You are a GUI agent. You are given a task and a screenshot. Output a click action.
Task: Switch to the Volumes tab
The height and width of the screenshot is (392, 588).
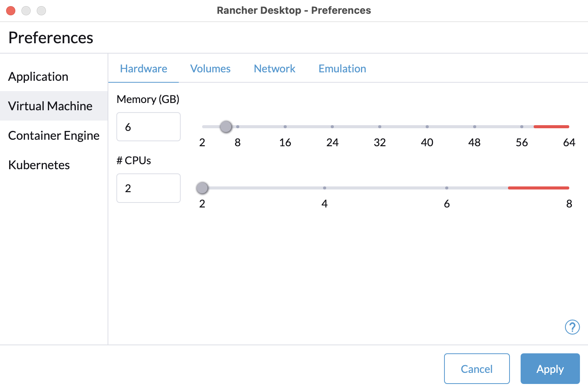(210, 69)
